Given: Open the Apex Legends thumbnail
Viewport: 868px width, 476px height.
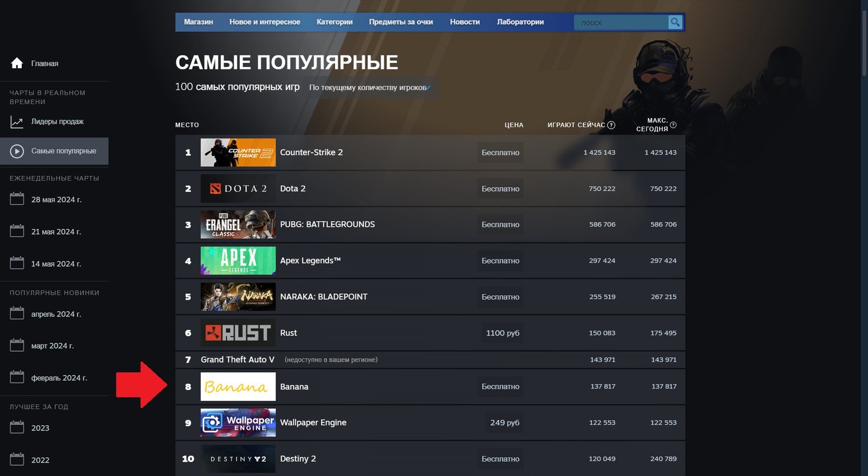Looking at the screenshot, I should pyautogui.click(x=238, y=261).
